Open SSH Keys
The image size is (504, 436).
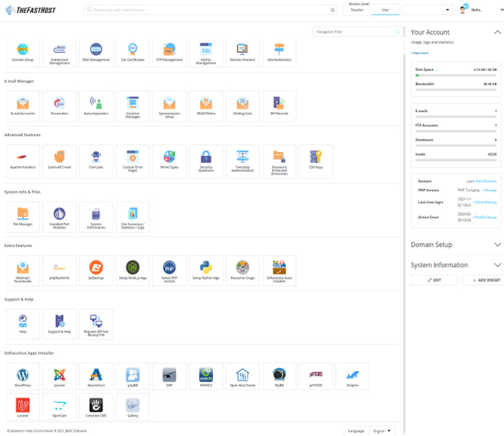click(x=316, y=161)
